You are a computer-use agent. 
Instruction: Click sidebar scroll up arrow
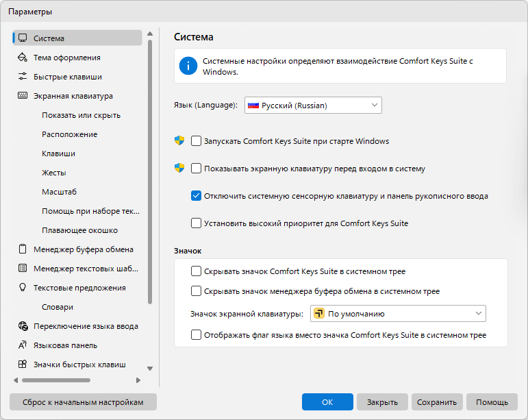coord(150,34)
